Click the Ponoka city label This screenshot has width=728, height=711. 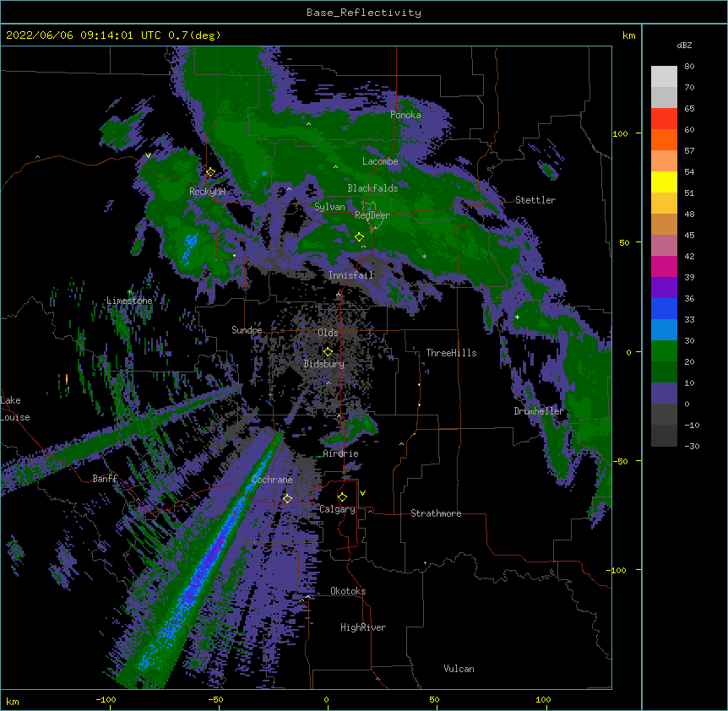pyautogui.click(x=405, y=115)
